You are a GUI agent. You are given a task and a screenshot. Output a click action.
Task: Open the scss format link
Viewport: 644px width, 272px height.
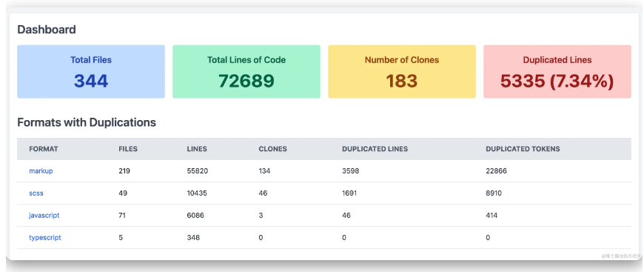(36, 193)
